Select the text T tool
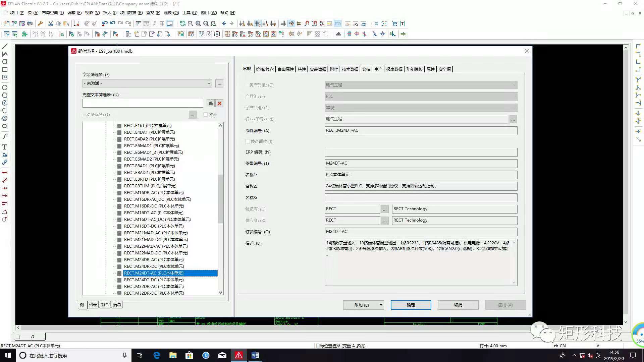This screenshot has width=644, height=362. tap(5, 147)
